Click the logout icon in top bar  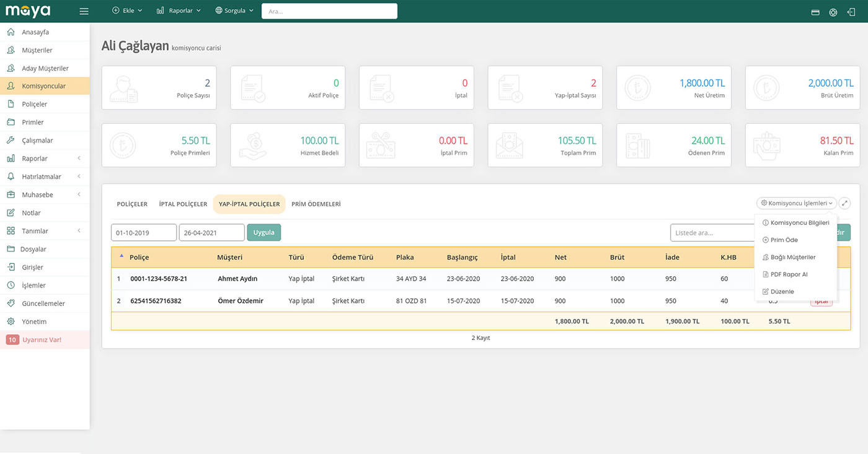851,12
